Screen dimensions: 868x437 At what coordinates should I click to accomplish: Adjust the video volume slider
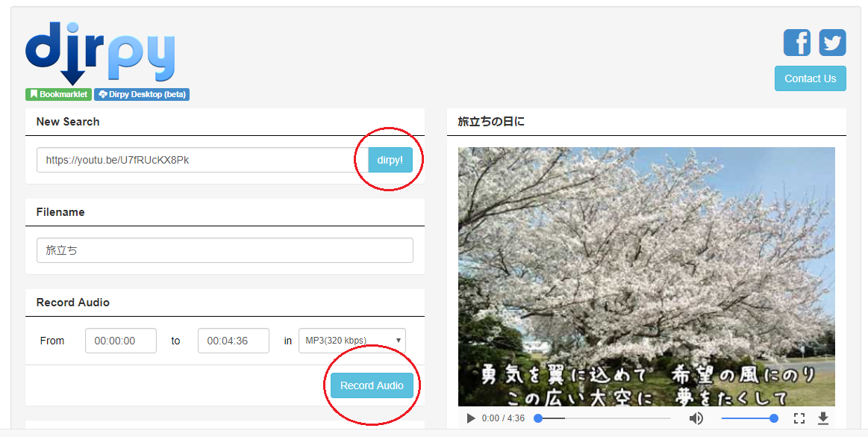point(749,418)
